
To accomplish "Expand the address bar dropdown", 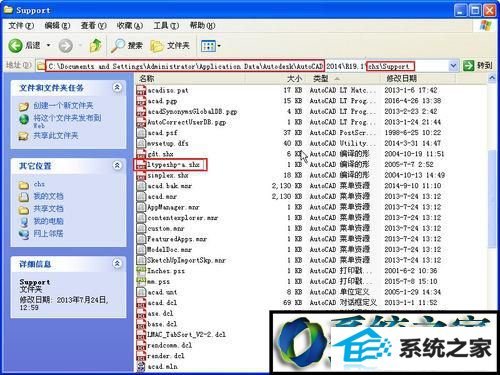I will (453, 66).
